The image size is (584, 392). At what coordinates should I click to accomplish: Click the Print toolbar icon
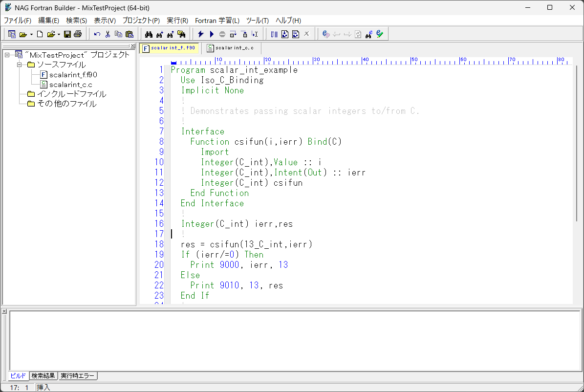point(77,34)
